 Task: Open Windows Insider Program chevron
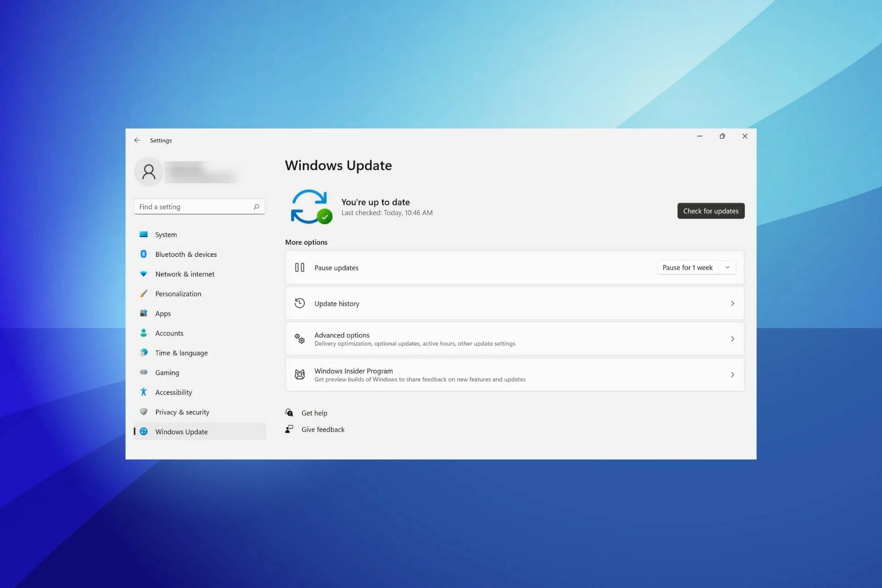pos(732,375)
